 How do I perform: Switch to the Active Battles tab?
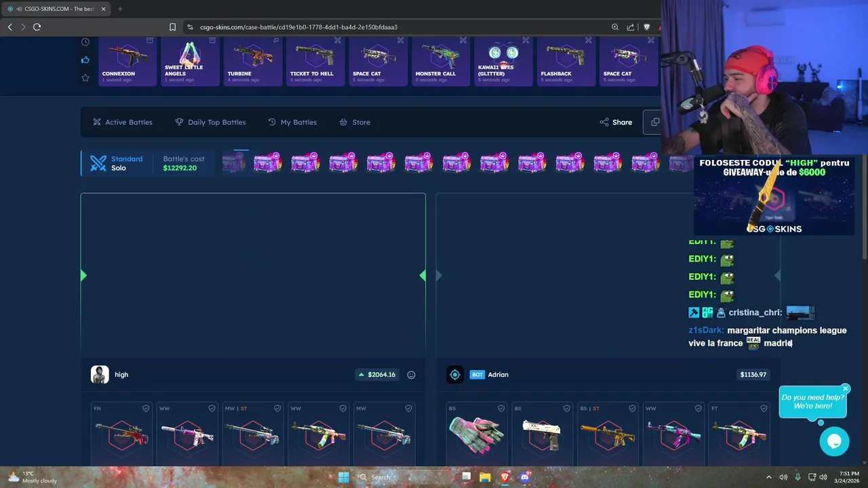coord(123,122)
